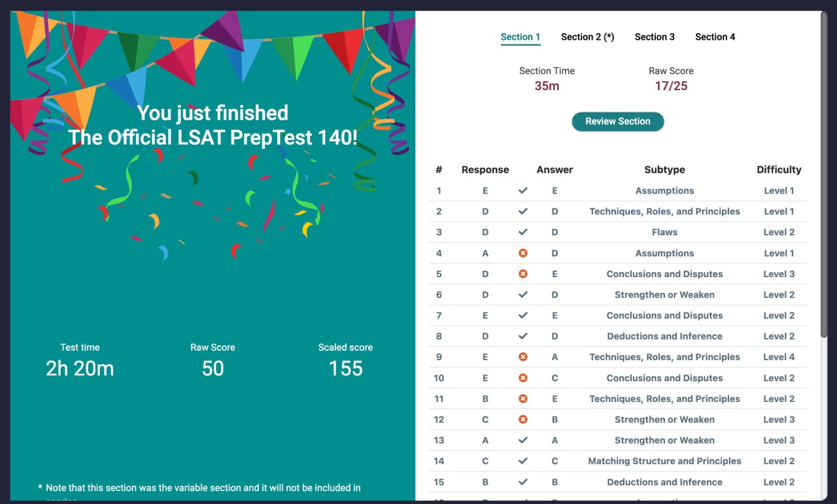The image size is (837, 504).
Task: Open the Section 3 tab
Action: coord(655,37)
